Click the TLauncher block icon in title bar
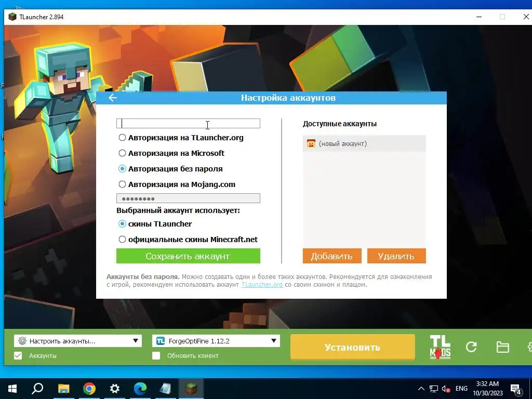This screenshot has height=399, width=532. tap(12, 17)
